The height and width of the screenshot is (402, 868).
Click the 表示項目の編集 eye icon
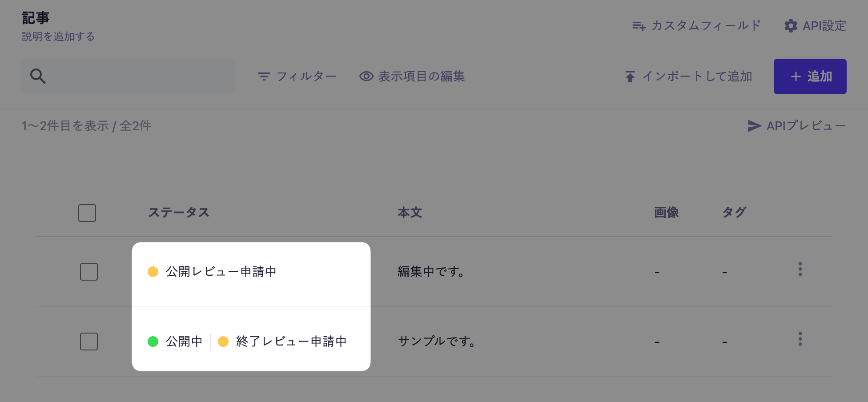click(x=366, y=76)
